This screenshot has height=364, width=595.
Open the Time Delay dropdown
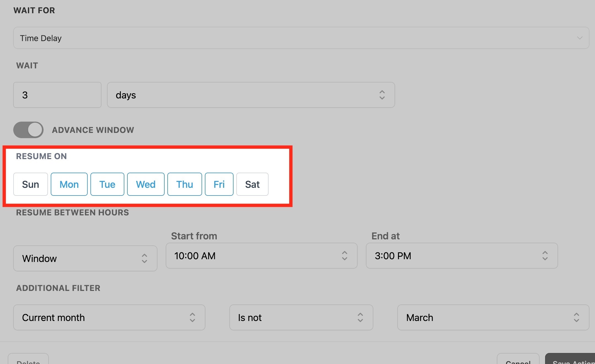pos(301,38)
